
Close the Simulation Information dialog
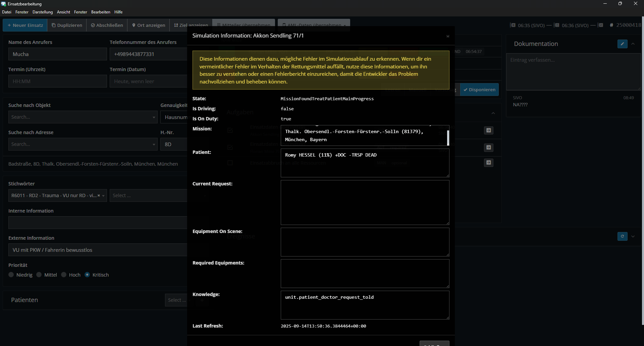point(448,36)
